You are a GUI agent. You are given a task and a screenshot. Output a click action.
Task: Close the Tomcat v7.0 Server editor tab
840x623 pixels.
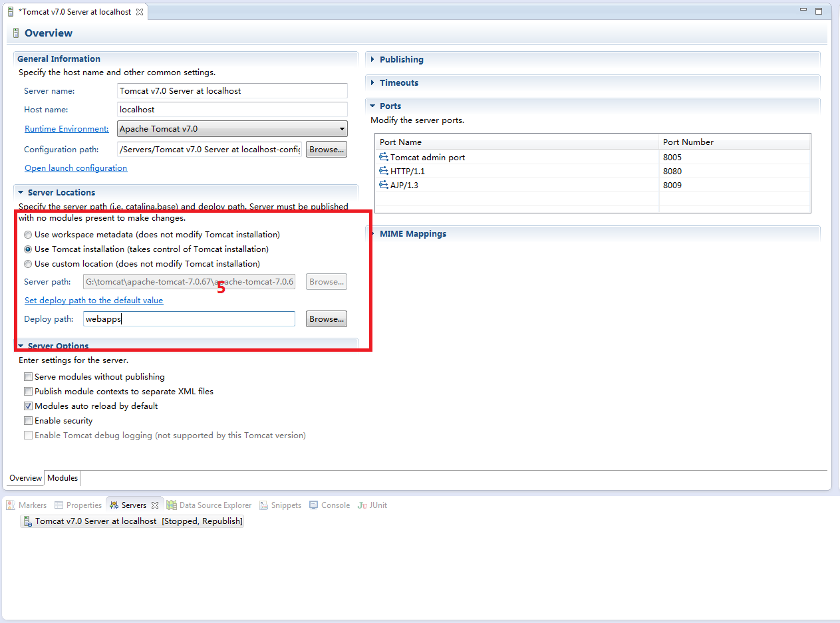pos(139,12)
